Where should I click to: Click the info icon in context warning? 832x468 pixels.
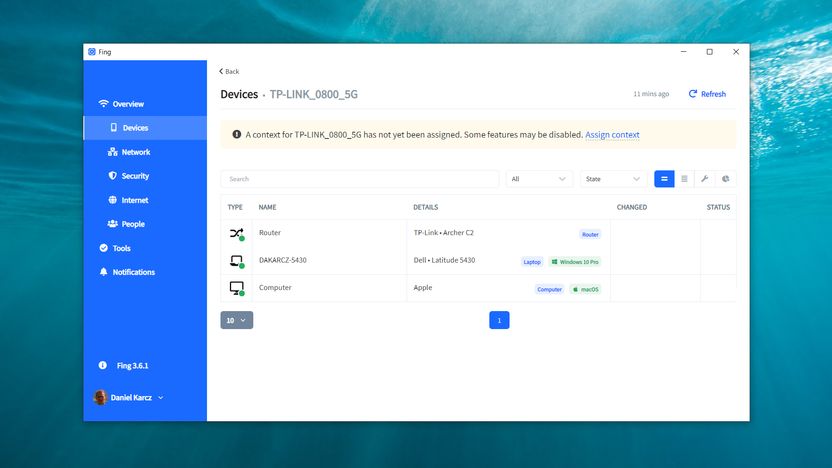(237, 134)
